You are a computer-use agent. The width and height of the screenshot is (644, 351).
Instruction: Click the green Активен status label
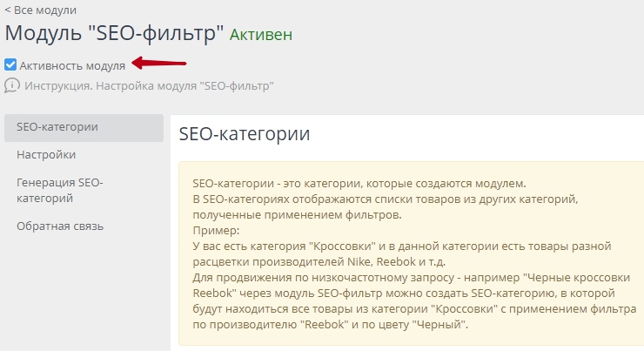(x=261, y=35)
